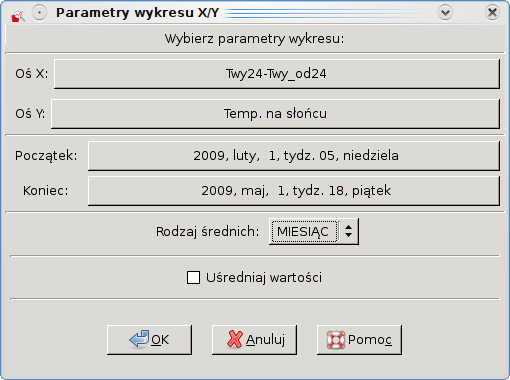Open the Rodzaj średnich MIESIĄC dropdown

(x=314, y=231)
